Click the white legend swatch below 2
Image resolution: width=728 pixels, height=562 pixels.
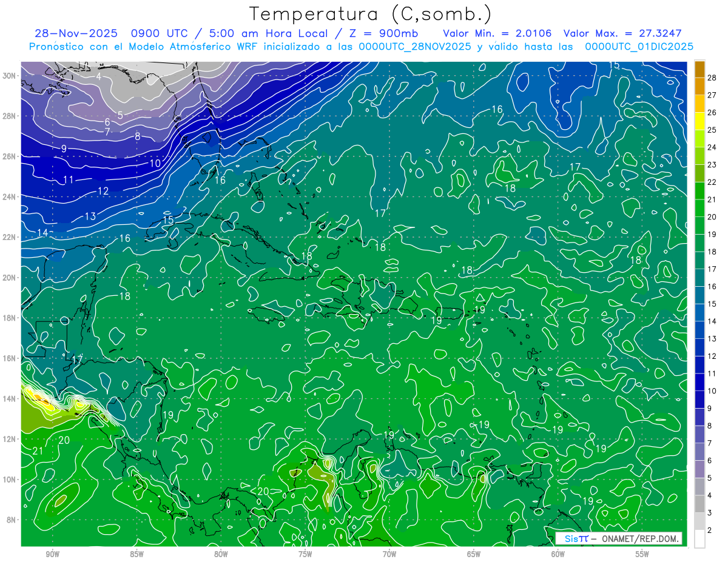699,538
